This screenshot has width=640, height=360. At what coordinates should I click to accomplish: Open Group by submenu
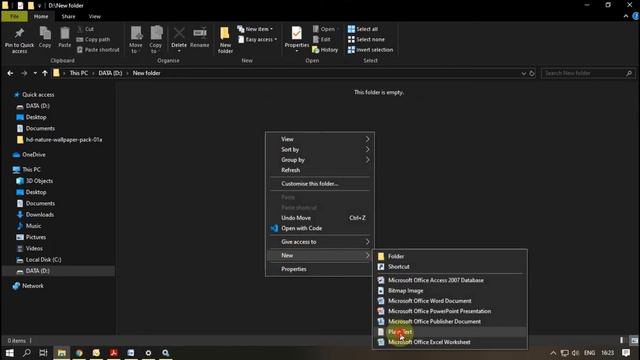[x=320, y=160]
